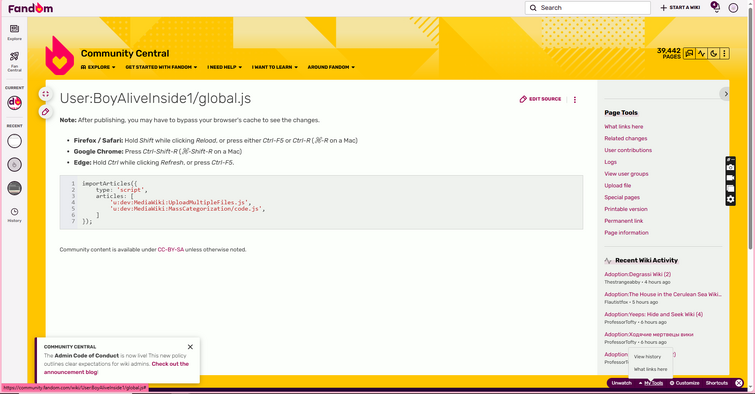Click the CC-BY-SA license link
The width and height of the screenshot is (755, 394).
[170, 250]
